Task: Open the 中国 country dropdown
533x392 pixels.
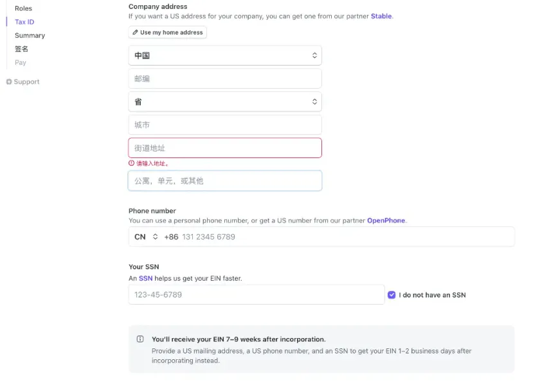Action: (x=225, y=55)
